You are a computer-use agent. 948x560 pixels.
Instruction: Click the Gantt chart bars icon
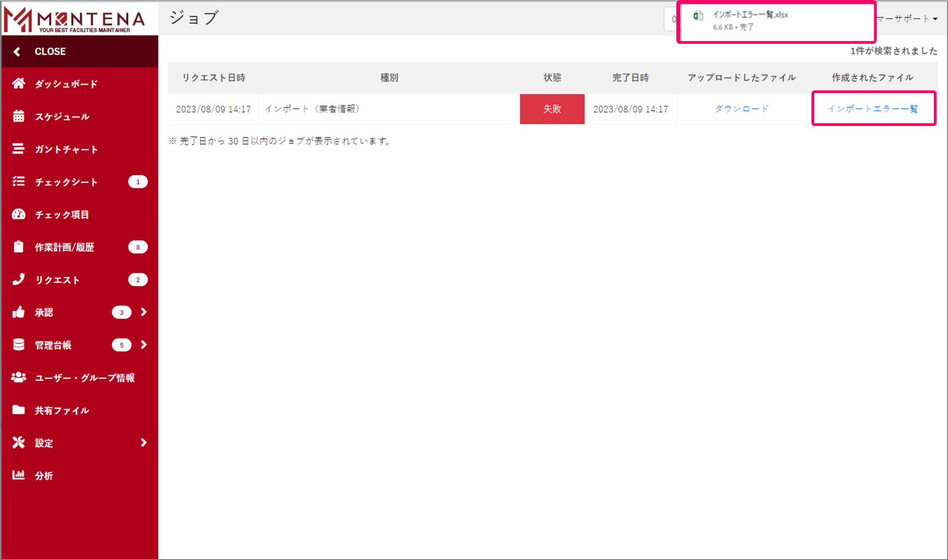point(18,149)
